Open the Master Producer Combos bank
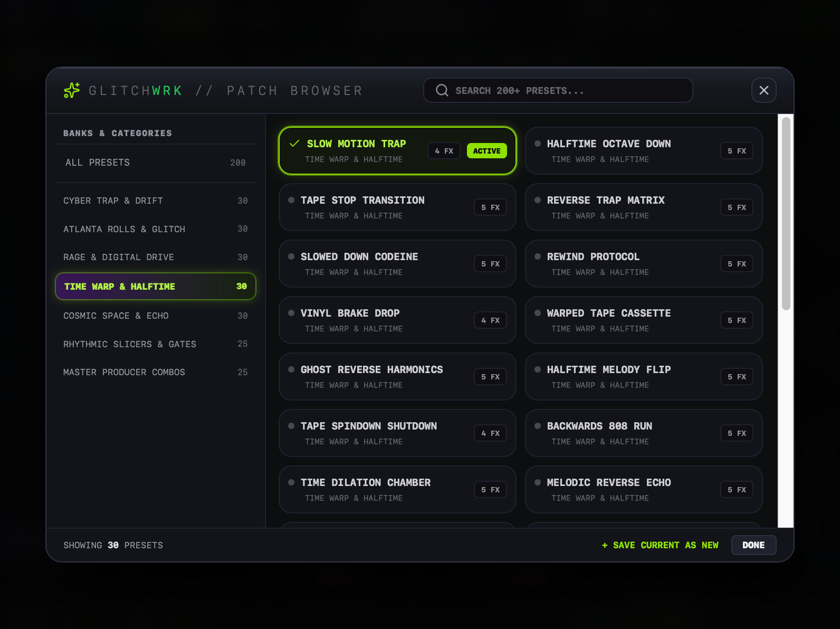The height and width of the screenshot is (629, 840). (x=156, y=372)
